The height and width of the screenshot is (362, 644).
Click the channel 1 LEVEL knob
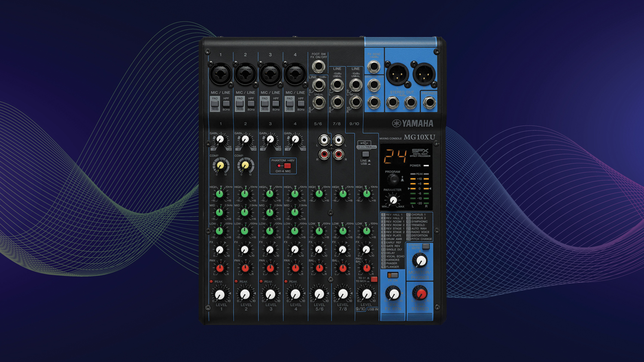(220, 294)
